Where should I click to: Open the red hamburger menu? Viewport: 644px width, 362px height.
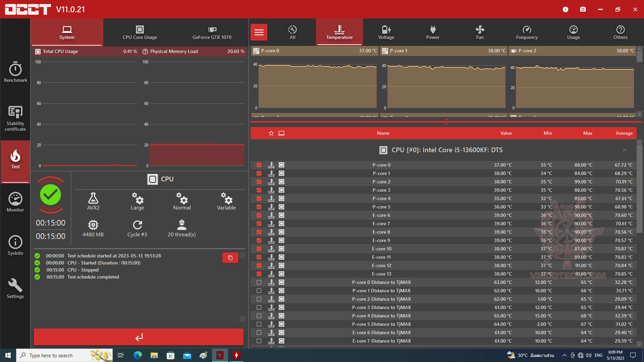pos(259,33)
